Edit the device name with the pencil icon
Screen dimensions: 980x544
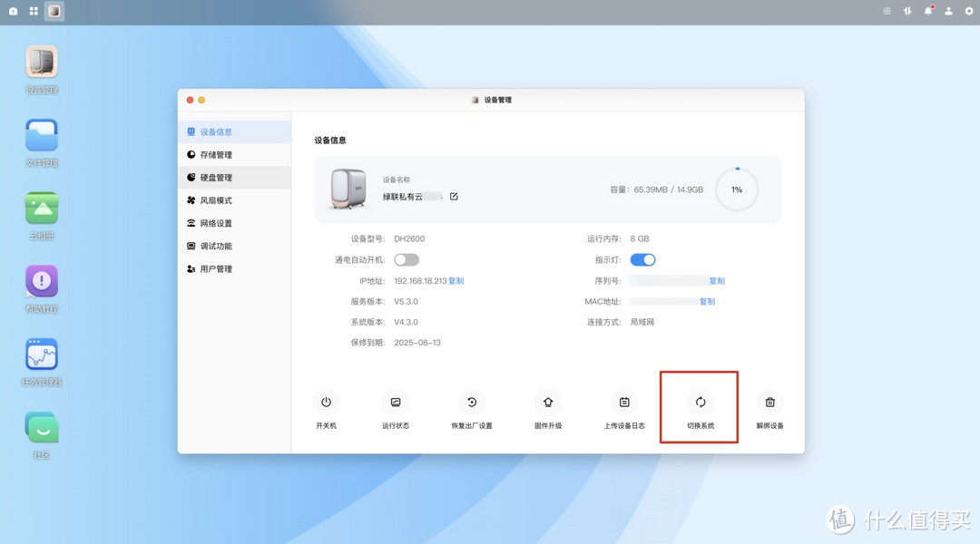pos(453,195)
